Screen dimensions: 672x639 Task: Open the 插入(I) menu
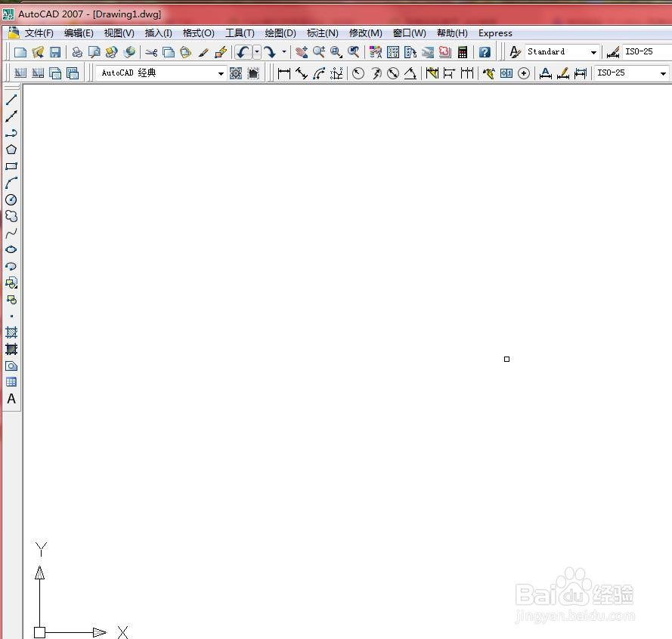(158, 33)
